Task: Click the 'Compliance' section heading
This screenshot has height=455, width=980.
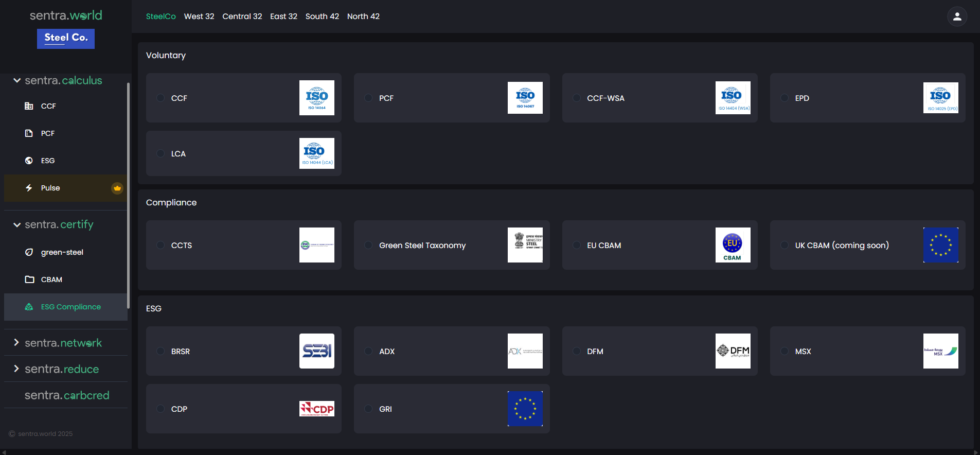Action: click(x=171, y=203)
